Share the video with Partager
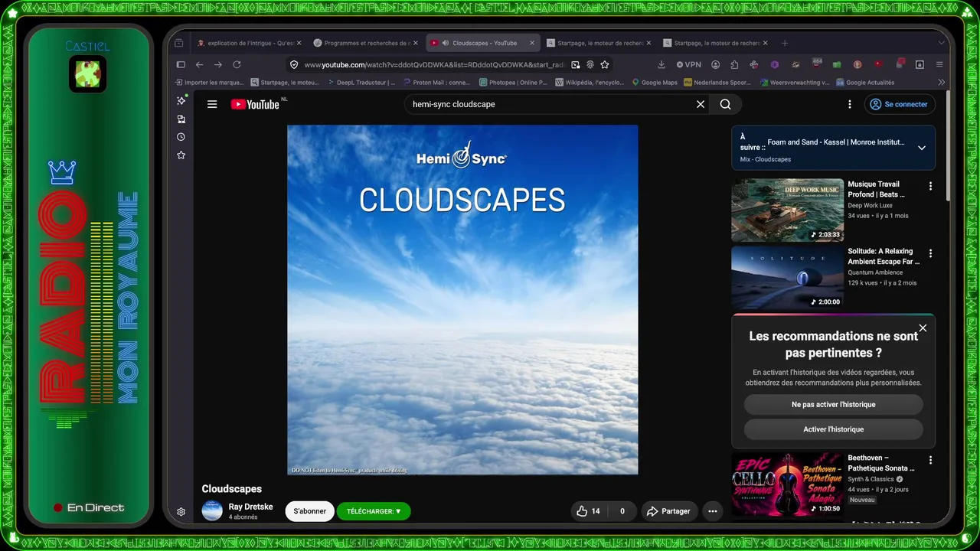Image resolution: width=980 pixels, height=551 pixels. pyautogui.click(x=668, y=511)
